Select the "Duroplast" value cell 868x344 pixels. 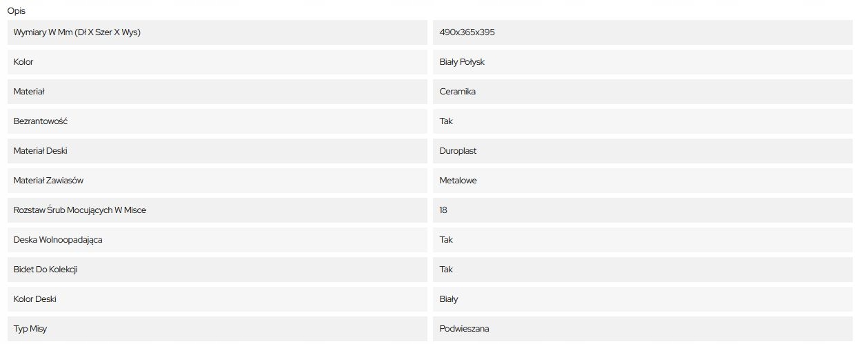(x=458, y=151)
